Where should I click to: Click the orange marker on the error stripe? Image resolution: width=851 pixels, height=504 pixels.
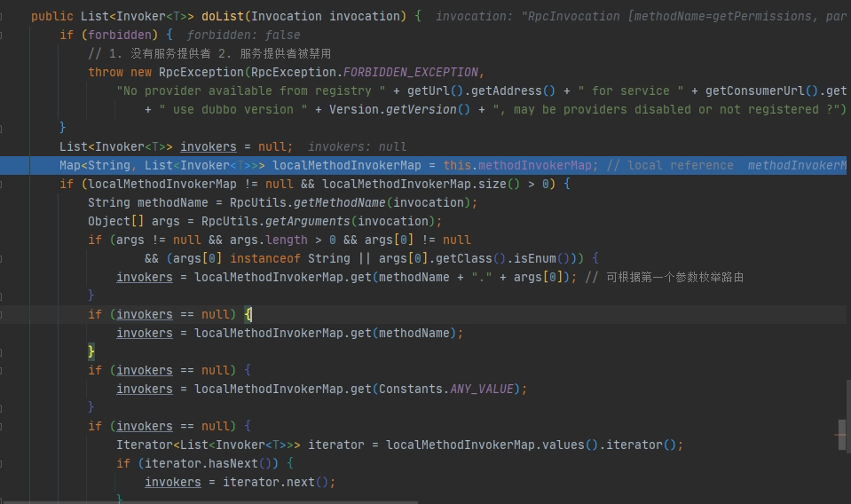tap(840, 435)
